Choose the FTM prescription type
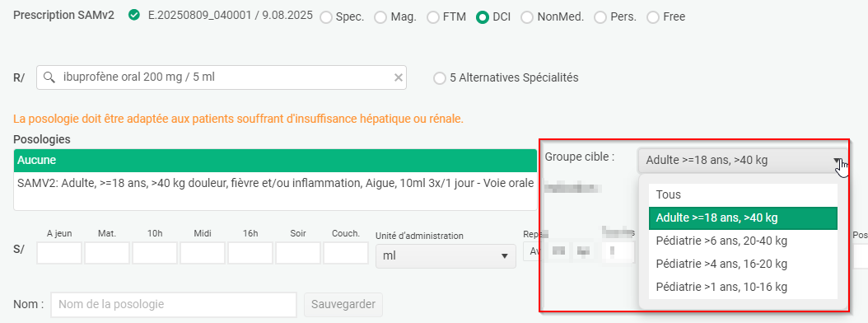This screenshot has height=323, width=868. [x=433, y=18]
